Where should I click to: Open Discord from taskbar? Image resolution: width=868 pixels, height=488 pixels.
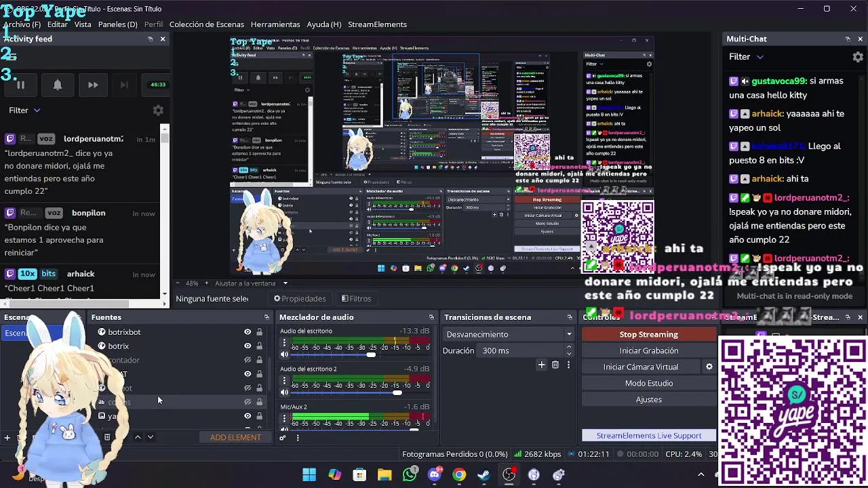point(435,474)
